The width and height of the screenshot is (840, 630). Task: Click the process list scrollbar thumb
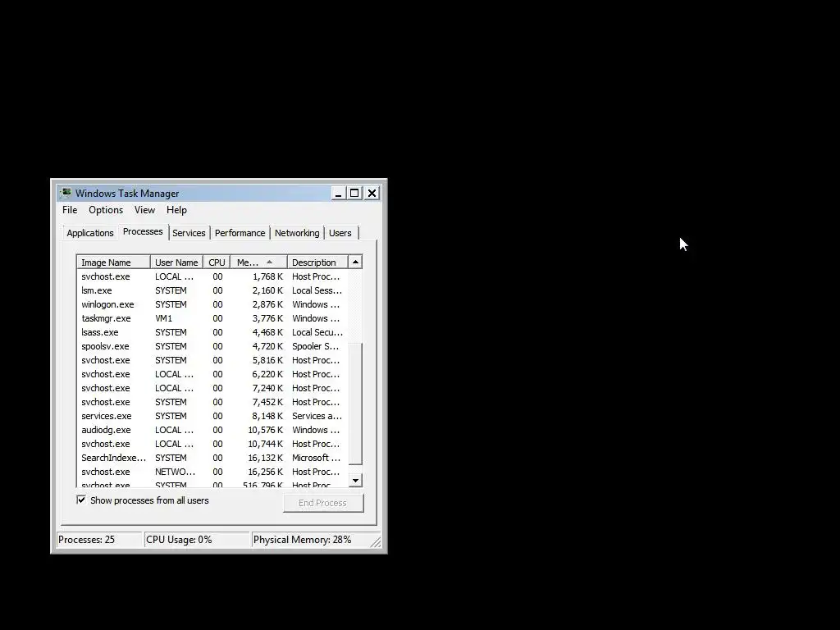pyautogui.click(x=355, y=404)
